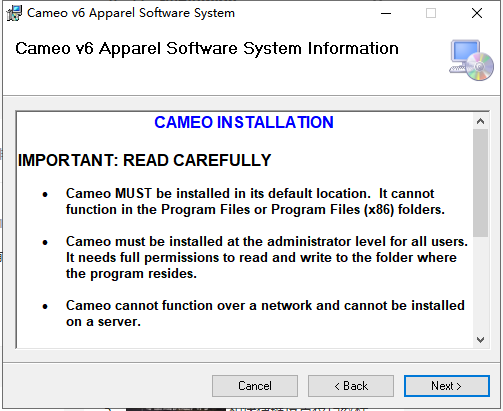
Task: Close the Cameo installer window
Action: [477, 13]
